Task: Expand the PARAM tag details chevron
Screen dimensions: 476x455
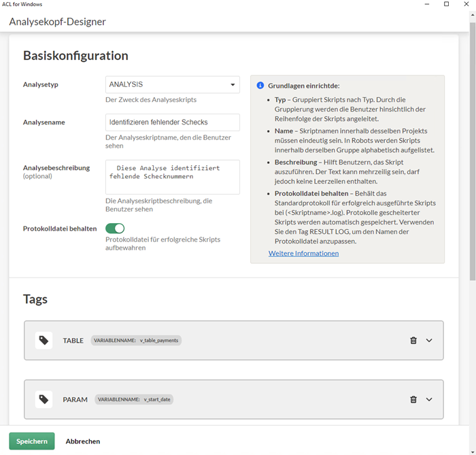Action: pyautogui.click(x=429, y=400)
